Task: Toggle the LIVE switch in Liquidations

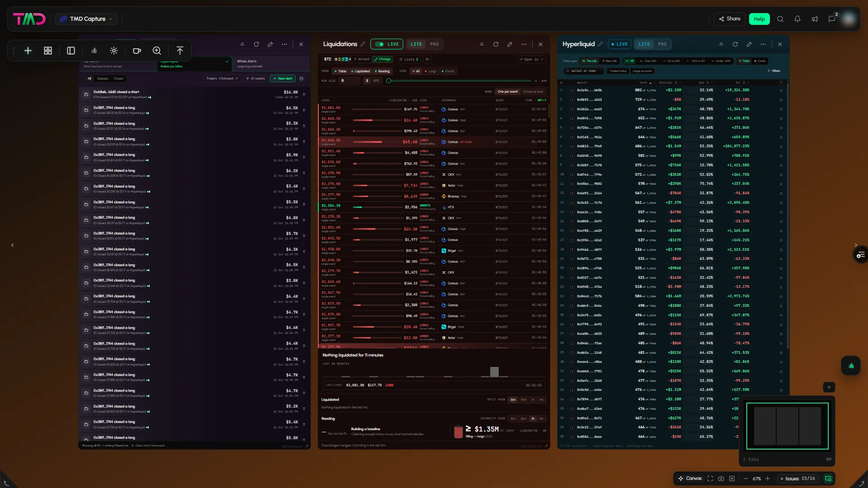Action: (x=387, y=44)
